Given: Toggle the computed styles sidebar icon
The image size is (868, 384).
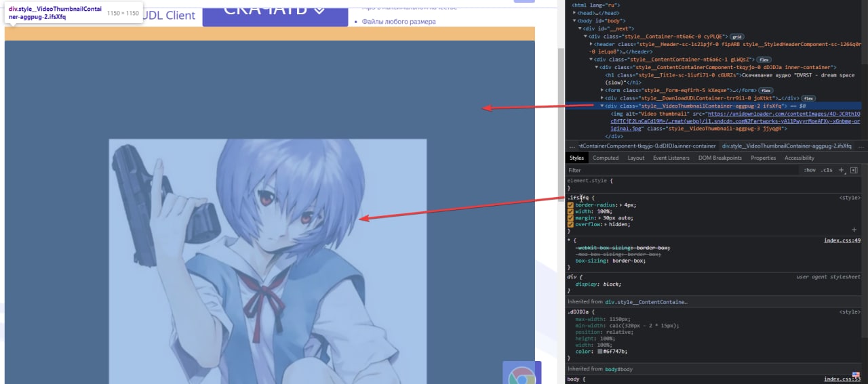Looking at the screenshot, I should [854, 170].
